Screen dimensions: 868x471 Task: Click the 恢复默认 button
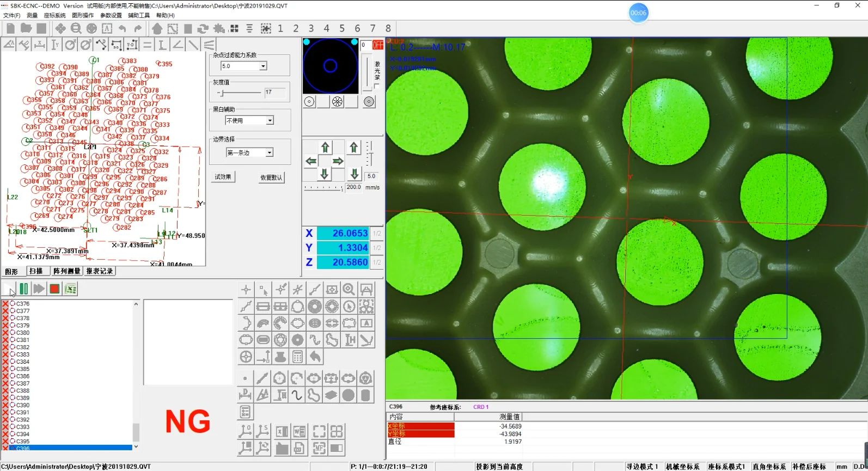271,178
